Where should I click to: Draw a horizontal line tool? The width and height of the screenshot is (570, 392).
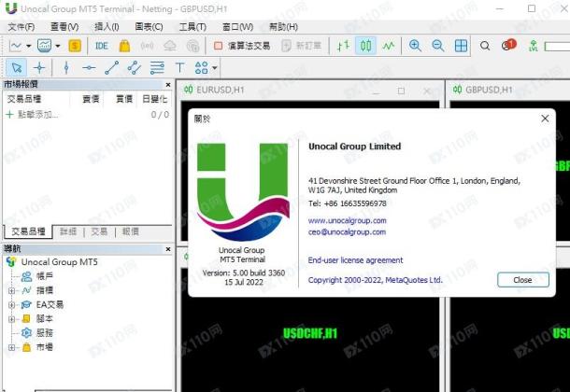(x=89, y=67)
